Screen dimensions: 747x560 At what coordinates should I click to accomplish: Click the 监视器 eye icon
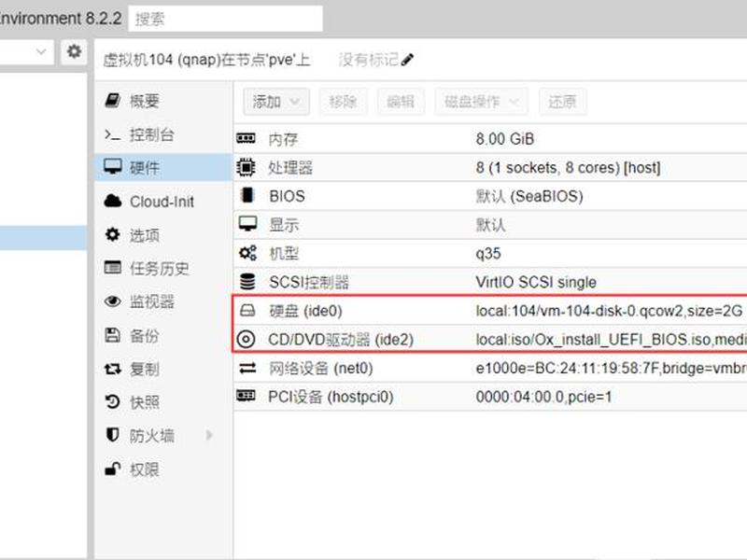point(112,301)
